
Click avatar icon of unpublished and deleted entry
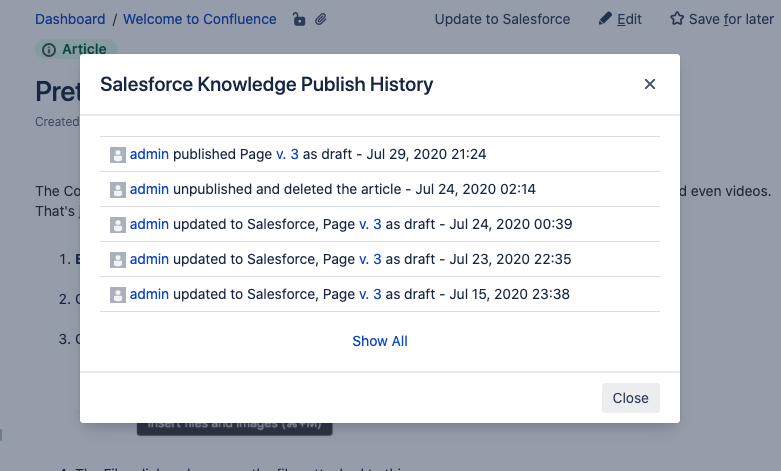pyautogui.click(x=118, y=190)
